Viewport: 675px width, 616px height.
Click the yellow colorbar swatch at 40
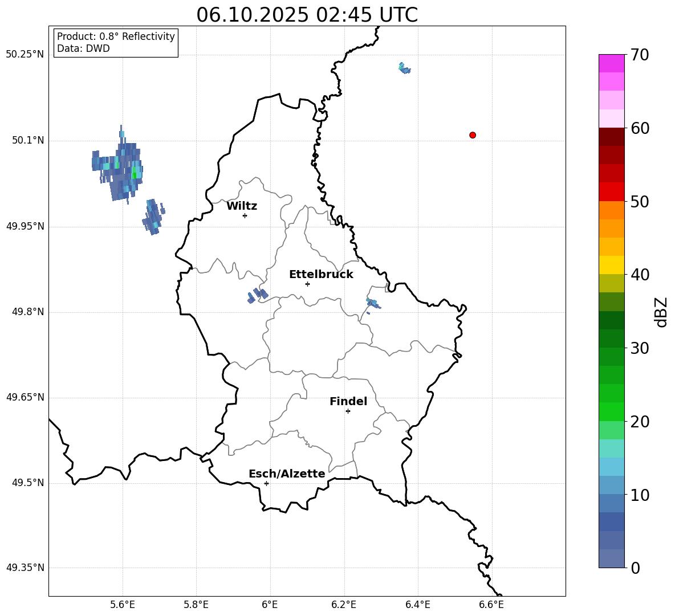tap(611, 265)
